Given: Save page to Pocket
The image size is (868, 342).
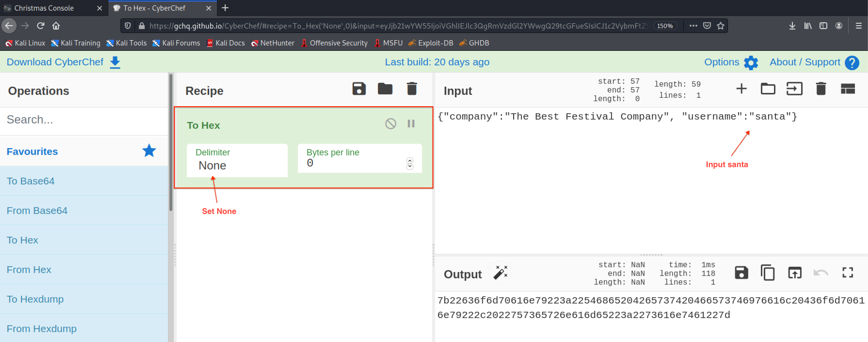Looking at the screenshot, I should (707, 26).
